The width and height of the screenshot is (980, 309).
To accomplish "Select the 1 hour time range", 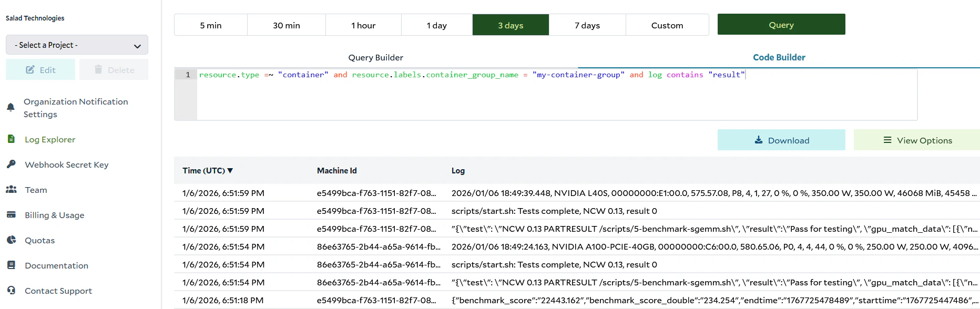I will 363,25.
